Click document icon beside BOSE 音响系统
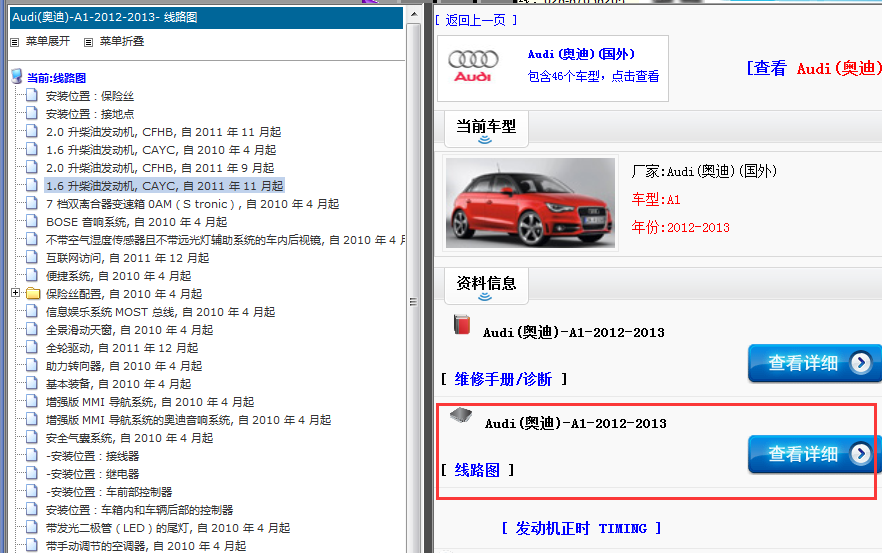This screenshot has width=882, height=553. [x=33, y=222]
